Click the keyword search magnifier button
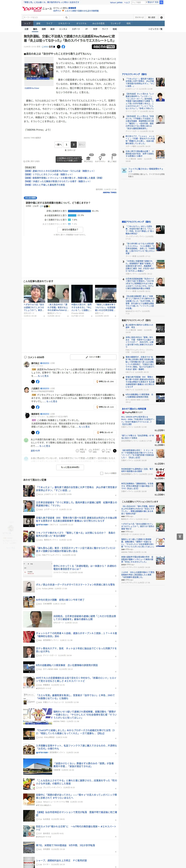186x868 pixels. 67,18
